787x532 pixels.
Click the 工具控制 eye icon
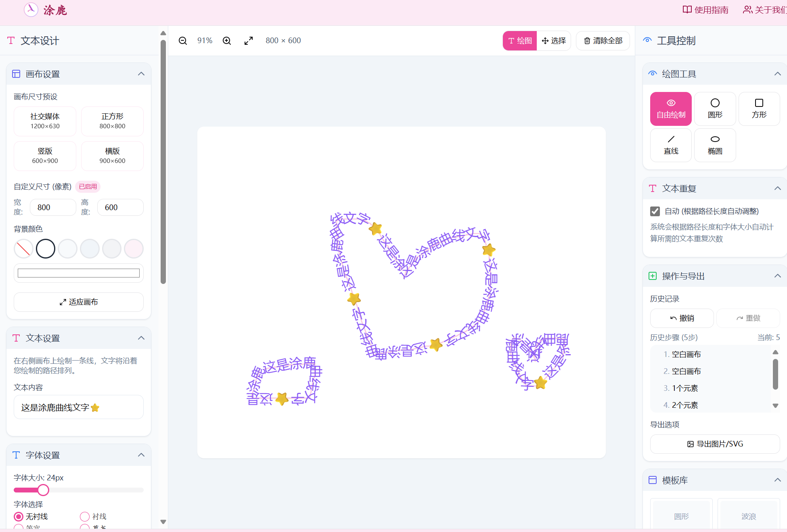[647, 40]
